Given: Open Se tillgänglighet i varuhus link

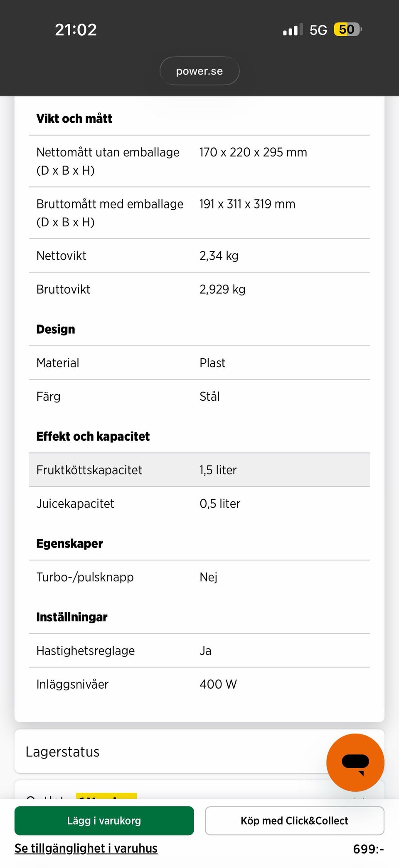Looking at the screenshot, I should coord(86,848).
